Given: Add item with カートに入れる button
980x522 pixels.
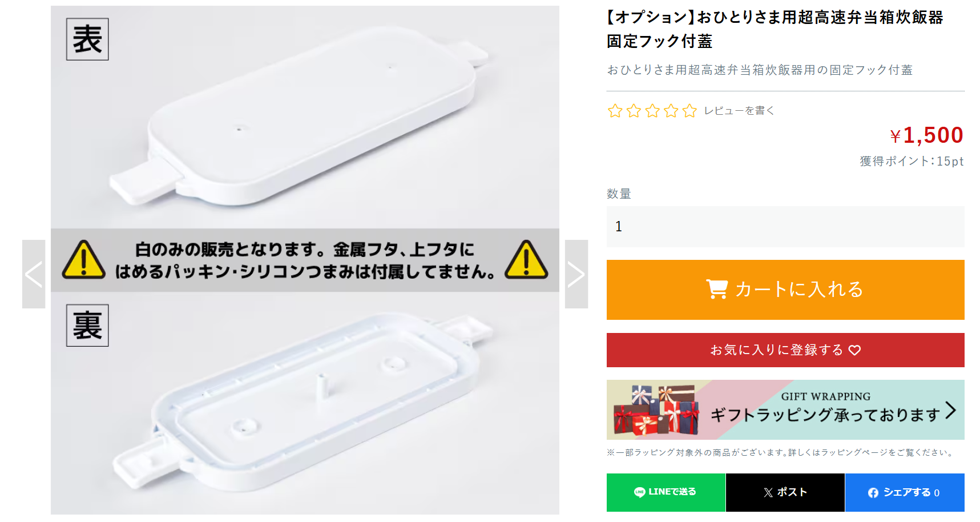Looking at the screenshot, I should [785, 290].
